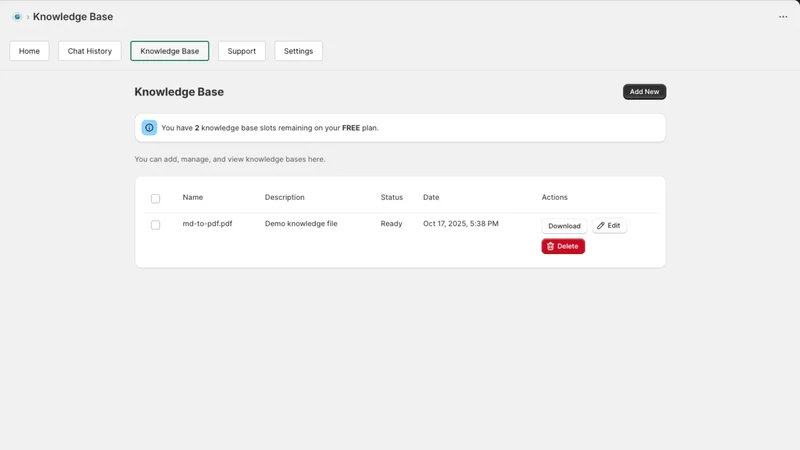Click the 'Oct 17, 2025, 5:38 PM' date
This screenshot has width=800, height=450.
click(x=461, y=223)
